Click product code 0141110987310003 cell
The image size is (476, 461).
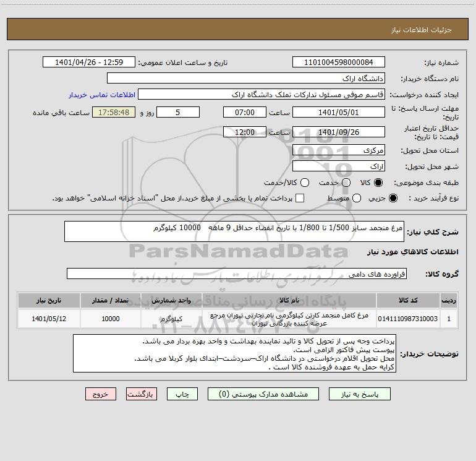coord(408,319)
